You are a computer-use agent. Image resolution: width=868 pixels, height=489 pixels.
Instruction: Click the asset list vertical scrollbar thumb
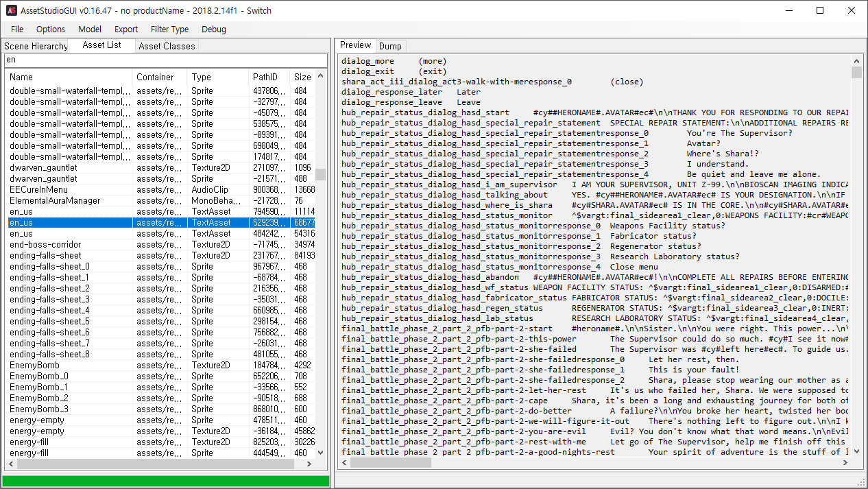coord(321,174)
